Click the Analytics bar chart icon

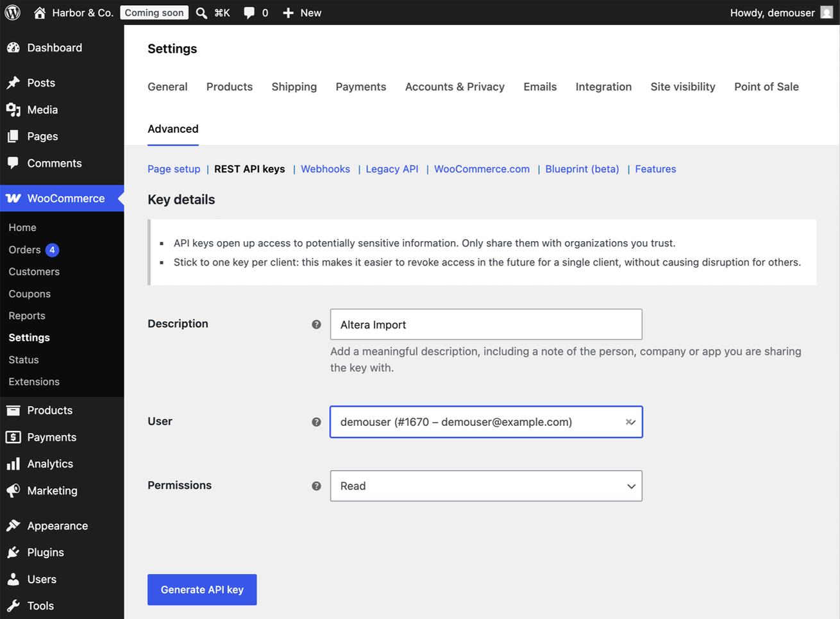click(x=13, y=464)
